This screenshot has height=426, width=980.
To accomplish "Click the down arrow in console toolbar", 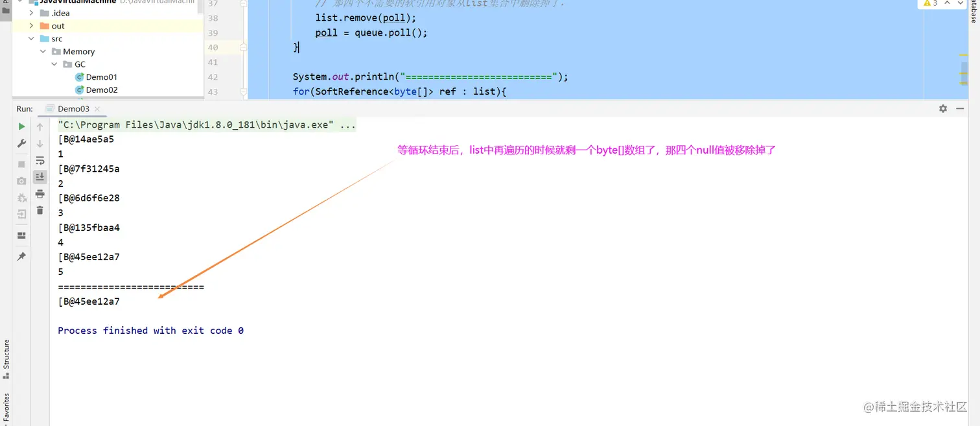I will coord(40,143).
